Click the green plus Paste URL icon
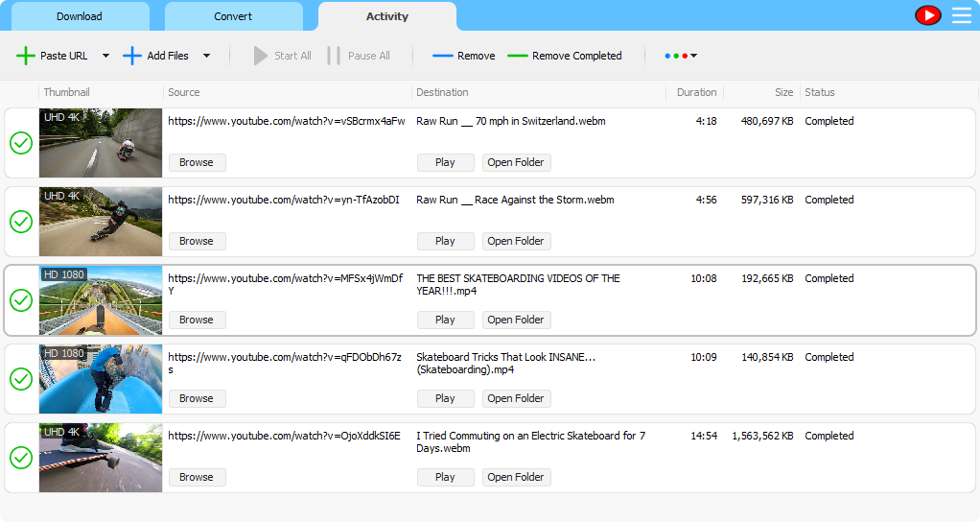980x522 pixels. tap(26, 56)
